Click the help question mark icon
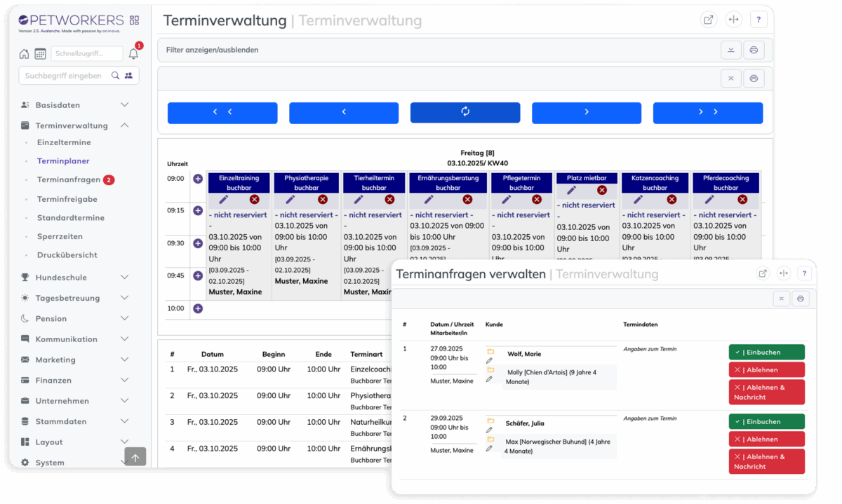842x504 pixels. click(x=759, y=20)
